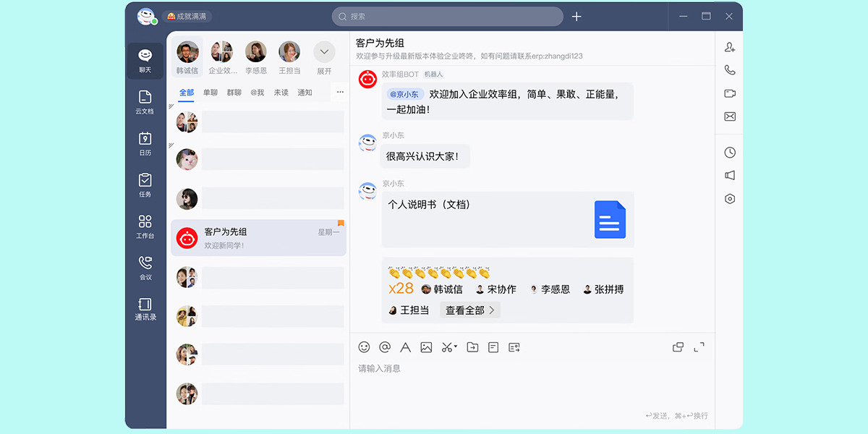Screen dimensions: 868x434
Task: Open the text formatting tool (A icon)
Action: [x=405, y=347]
